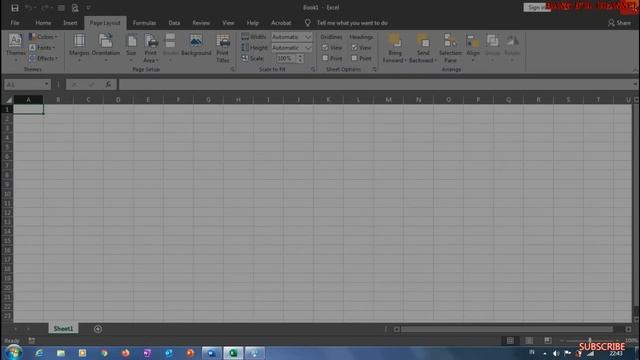This screenshot has width=640, height=360.
Task: Open the Orientation options
Action: (x=106, y=48)
